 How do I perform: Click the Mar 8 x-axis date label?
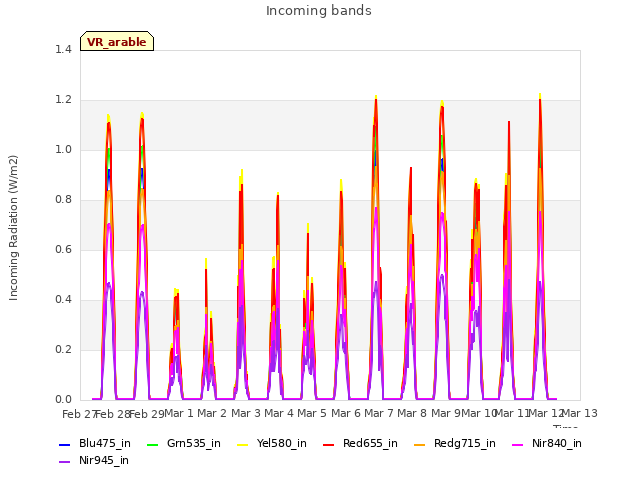tap(412, 413)
